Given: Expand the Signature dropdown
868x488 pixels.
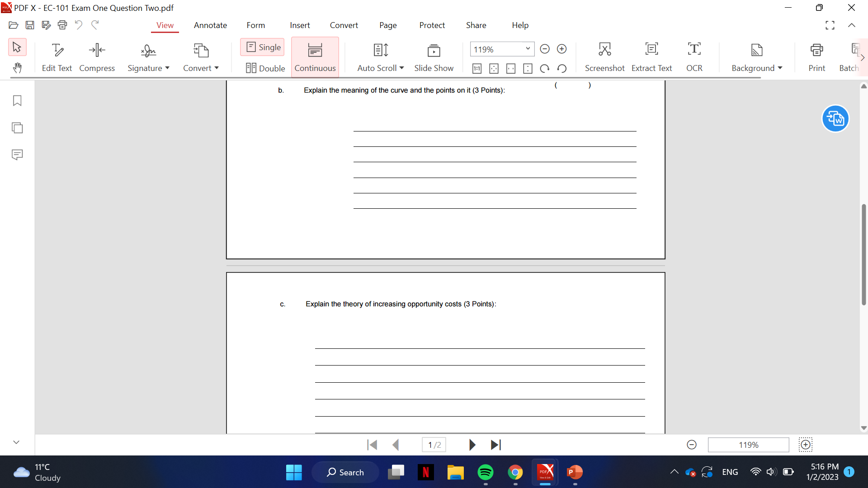Looking at the screenshot, I should 148,56.
